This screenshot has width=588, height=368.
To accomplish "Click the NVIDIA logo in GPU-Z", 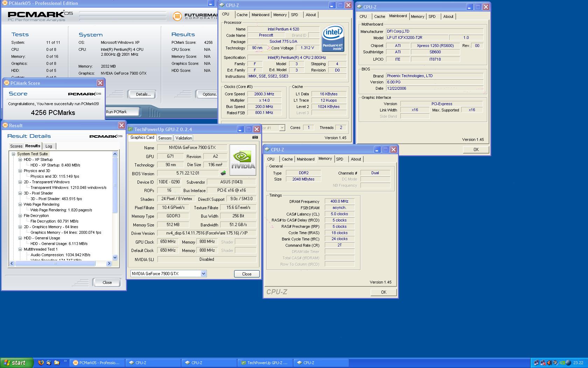I will (243, 160).
